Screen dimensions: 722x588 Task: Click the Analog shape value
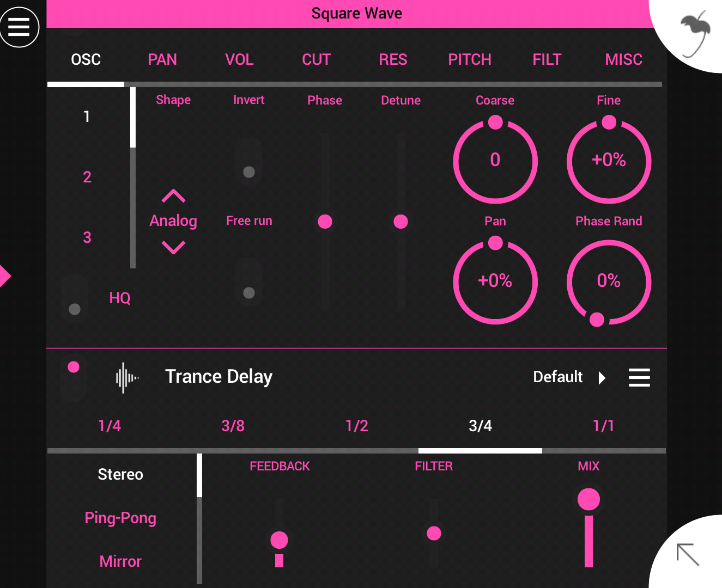tap(173, 220)
